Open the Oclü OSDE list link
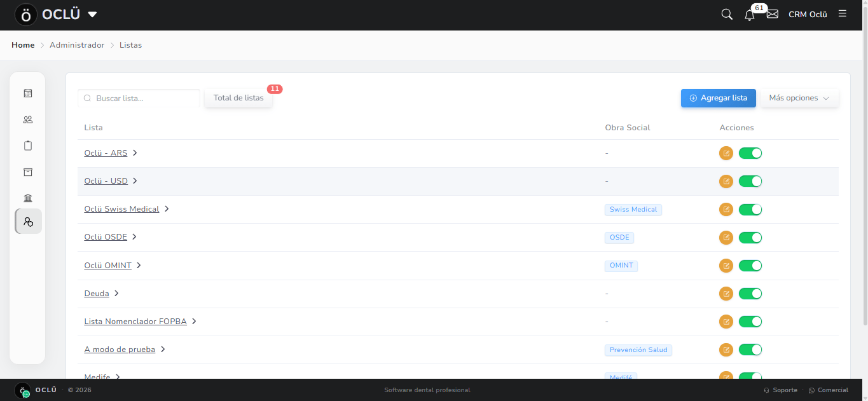868x401 pixels. pos(106,237)
